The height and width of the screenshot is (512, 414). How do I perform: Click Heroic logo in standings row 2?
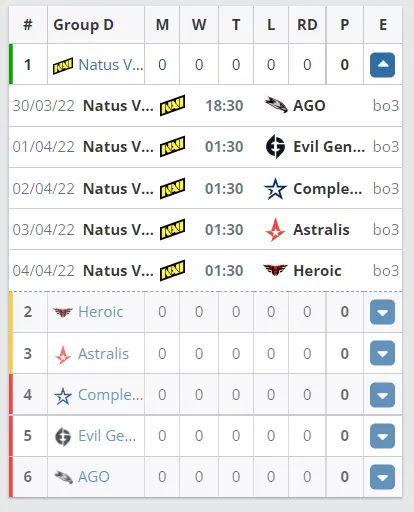pyautogui.click(x=63, y=312)
